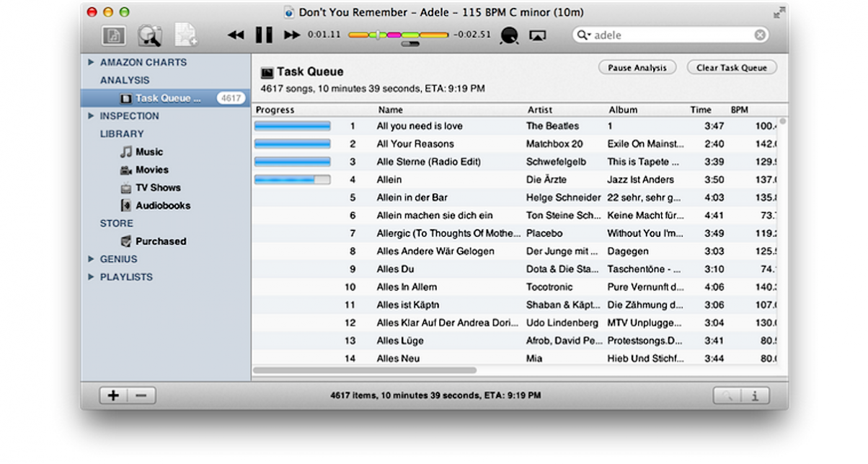
Task: Click the minus remove button
Action: (x=141, y=395)
